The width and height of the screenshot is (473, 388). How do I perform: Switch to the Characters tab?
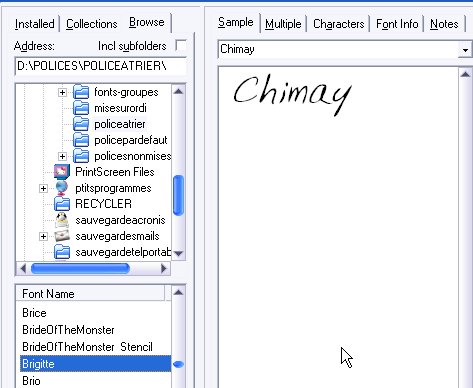coord(338,24)
